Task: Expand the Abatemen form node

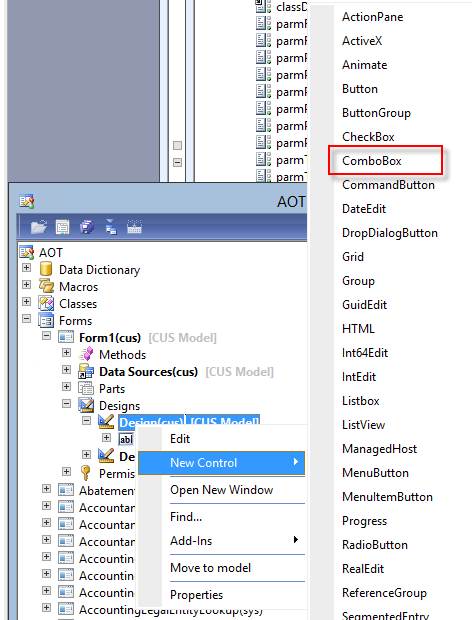Action: (x=47, y=489)
